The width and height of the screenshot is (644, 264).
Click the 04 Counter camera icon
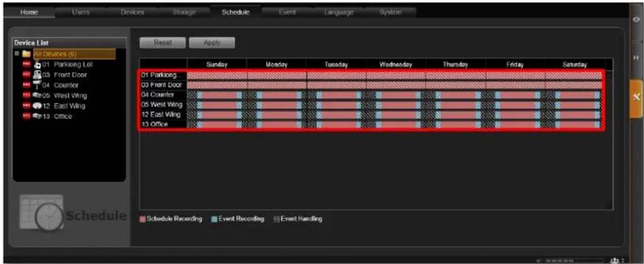[x=37, y=85]
